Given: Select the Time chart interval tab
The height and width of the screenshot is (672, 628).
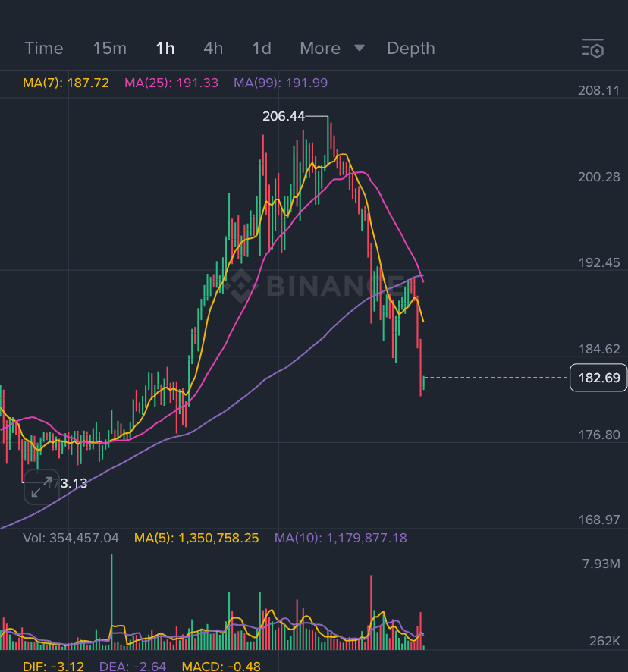Looking at the screenshot, I should (44, 48).
